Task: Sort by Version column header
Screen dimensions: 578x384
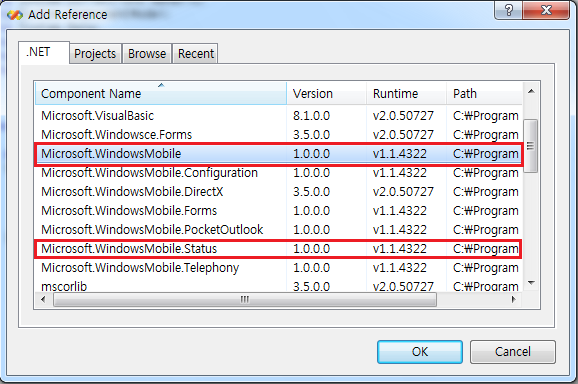Action: (x=326, y=94)
